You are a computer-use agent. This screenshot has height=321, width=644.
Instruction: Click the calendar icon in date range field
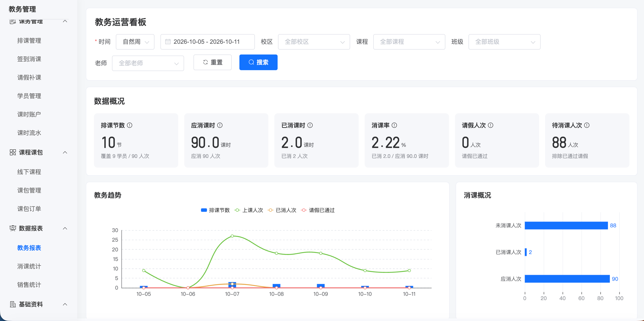[x=168, y=42]
